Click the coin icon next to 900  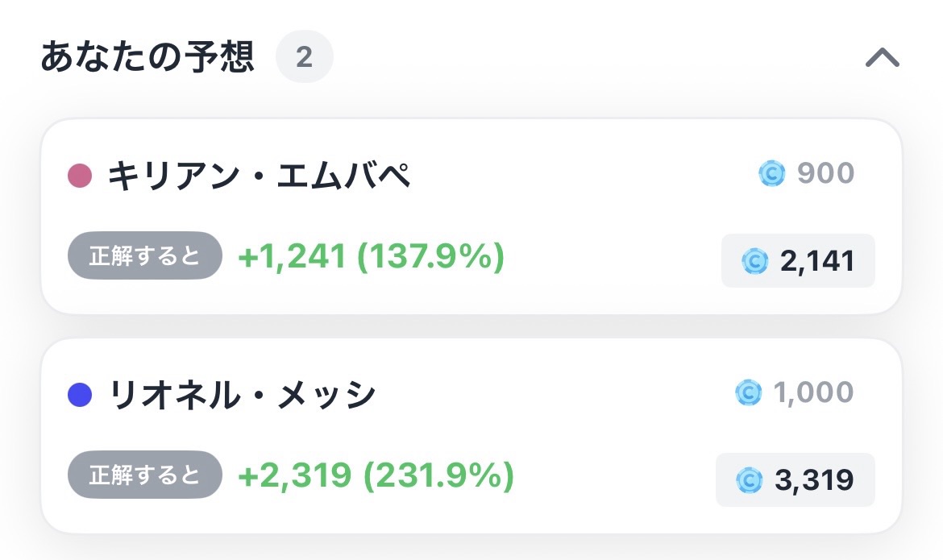pos(772,173)
